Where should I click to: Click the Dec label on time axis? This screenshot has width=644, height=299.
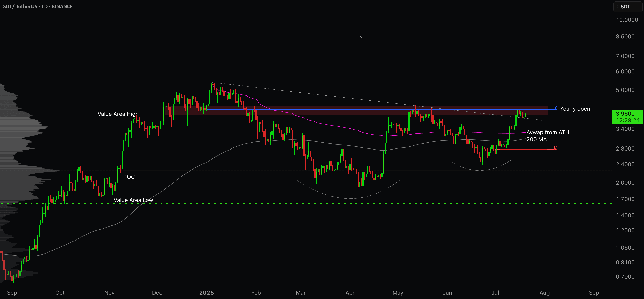tap(157, 293)
